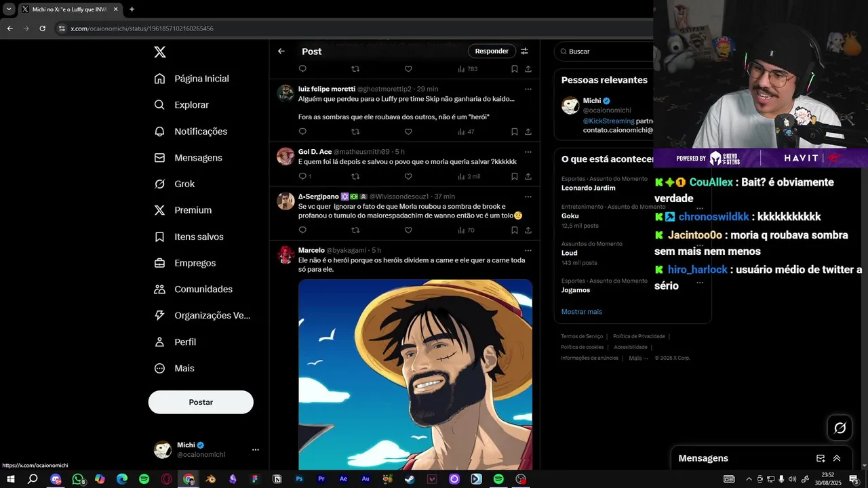Expand the Mensagens drawer
The height and width of the screenshot is (488, 868).
point(837,458)
